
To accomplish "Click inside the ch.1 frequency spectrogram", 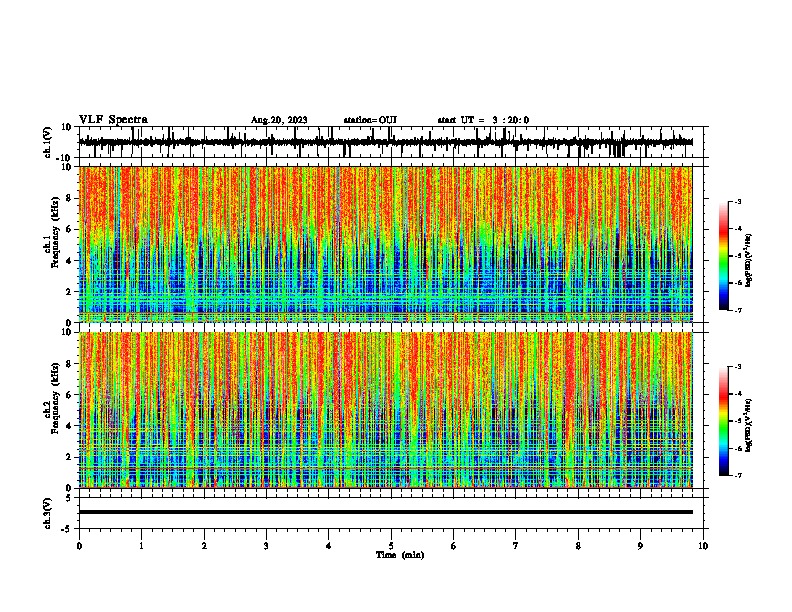I will 385,244.
